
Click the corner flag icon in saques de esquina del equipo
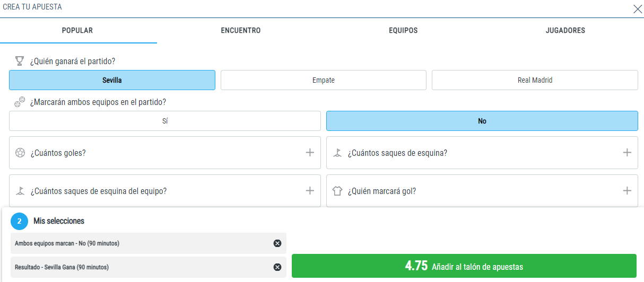pos(20,191)
